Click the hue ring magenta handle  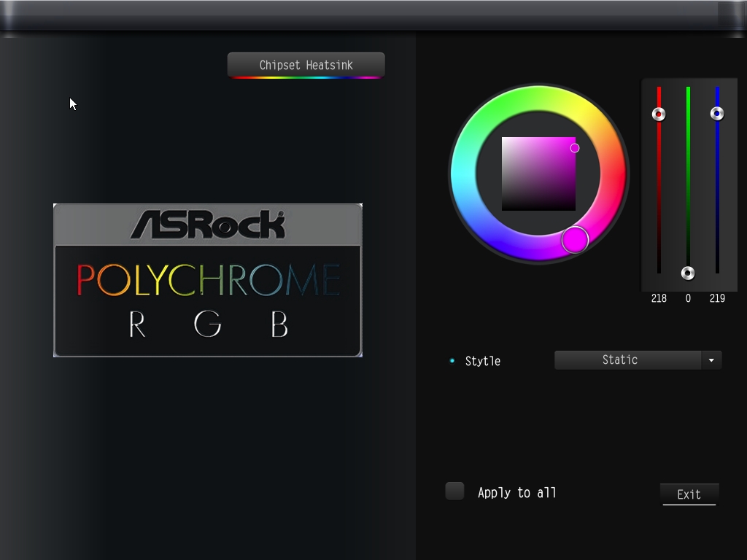pyautogui.click(x=575, y=239)
